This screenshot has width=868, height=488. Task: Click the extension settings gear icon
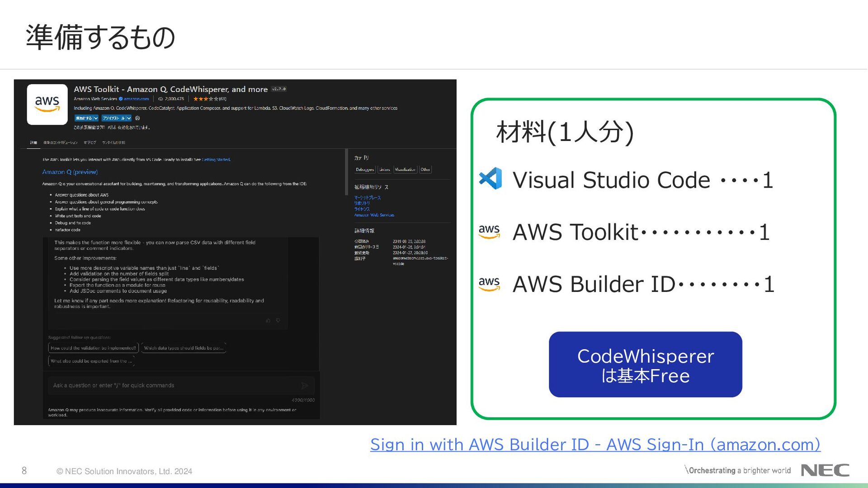pos(137,118)
